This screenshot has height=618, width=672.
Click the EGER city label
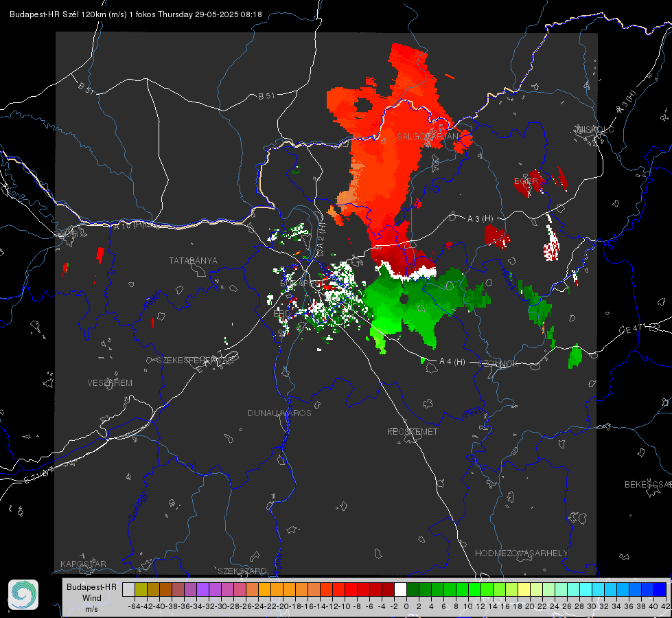(526, 181)
